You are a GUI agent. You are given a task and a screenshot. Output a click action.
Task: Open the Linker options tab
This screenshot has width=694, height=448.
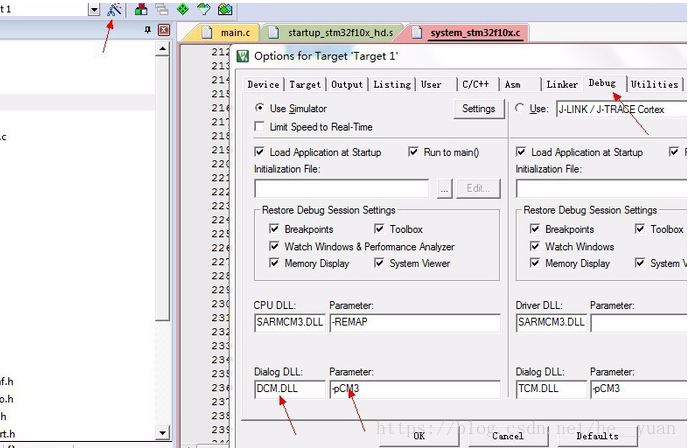click(562, 84)
